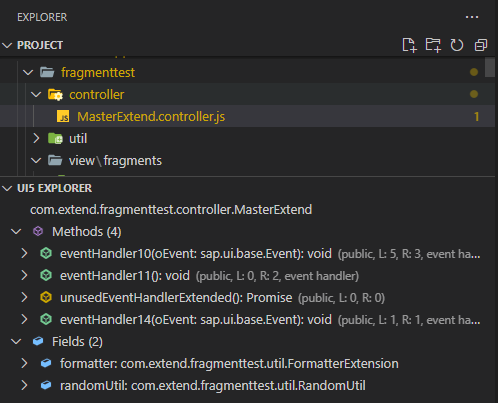Click (public, L: 0, R: 0) description
The image size is (498, 403).
341,298
